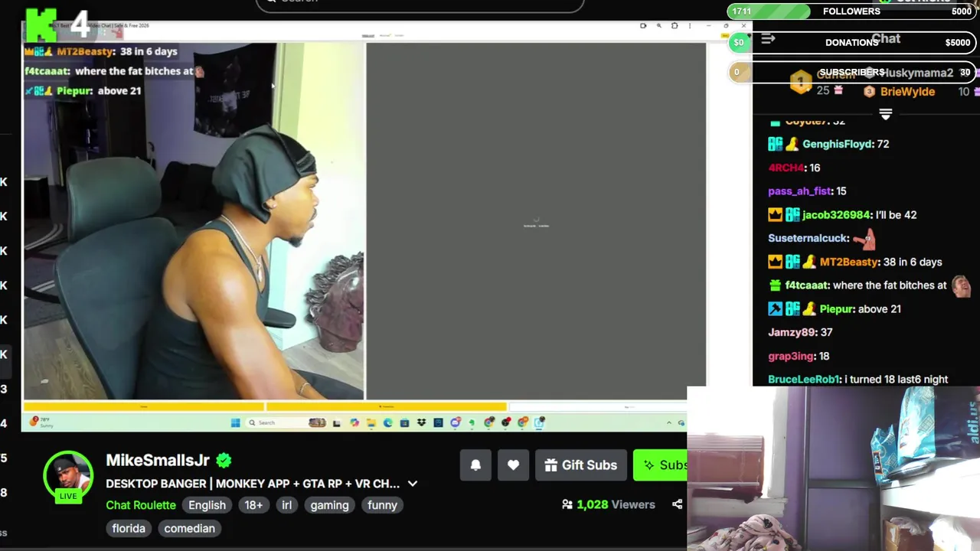Screen dimensions: 980x551
Task: Open 4RCH4's chat username
Action: [786, 168]
